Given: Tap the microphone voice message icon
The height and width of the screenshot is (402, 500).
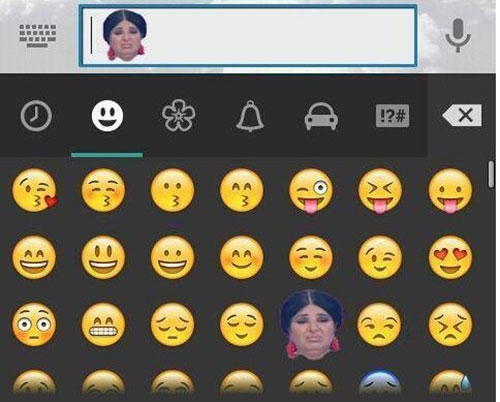Looking at the screenshot, I should (x=458, y=36).
